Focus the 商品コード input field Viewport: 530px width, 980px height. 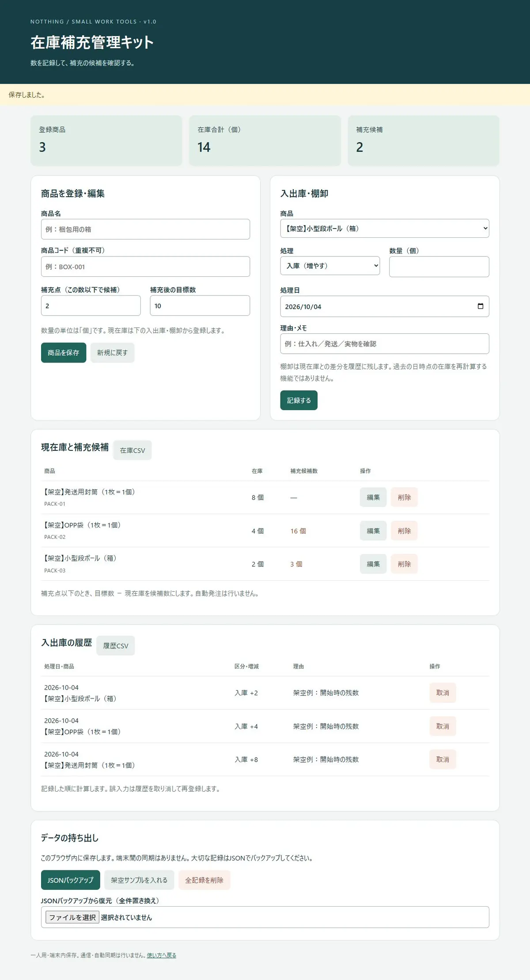(x=145, y=267)
